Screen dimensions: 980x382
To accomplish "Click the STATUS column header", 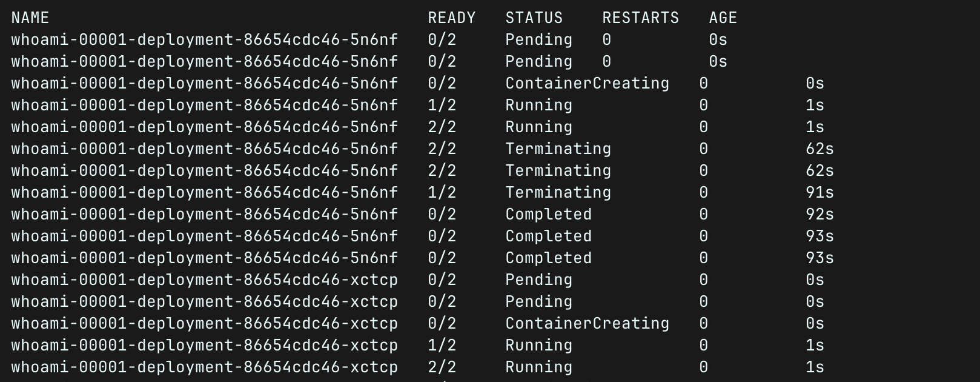I will point(534,18).
